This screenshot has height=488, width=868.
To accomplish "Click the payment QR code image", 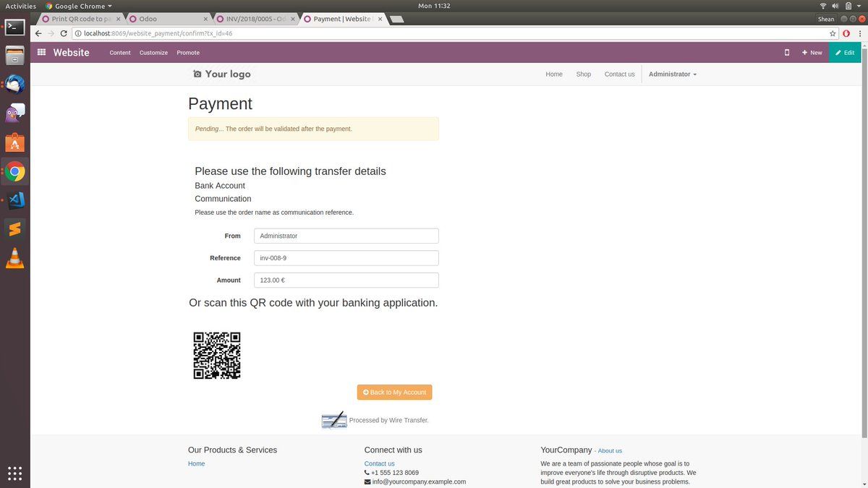I will click(x=216, y=355).
